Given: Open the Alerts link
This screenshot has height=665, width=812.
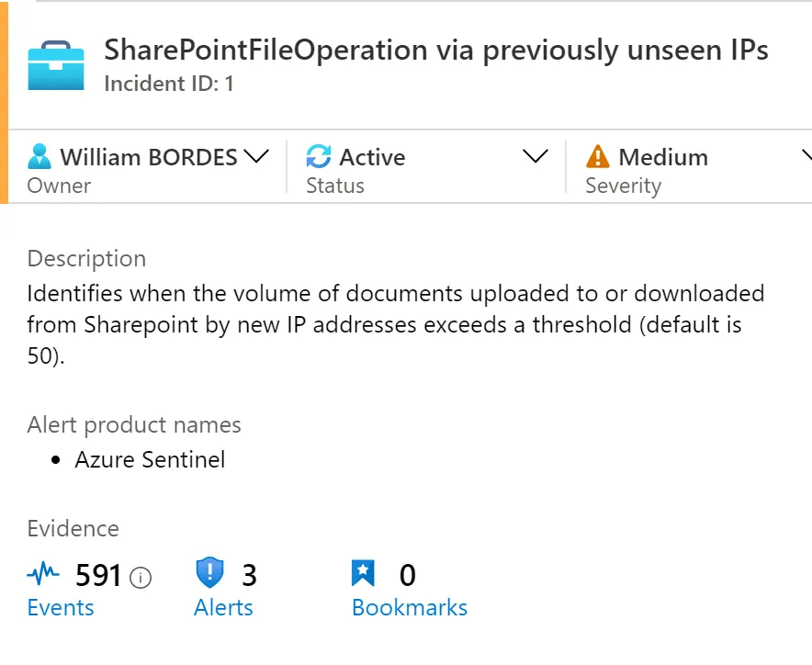Looking at the screenshot, I should tap(223, 608).
